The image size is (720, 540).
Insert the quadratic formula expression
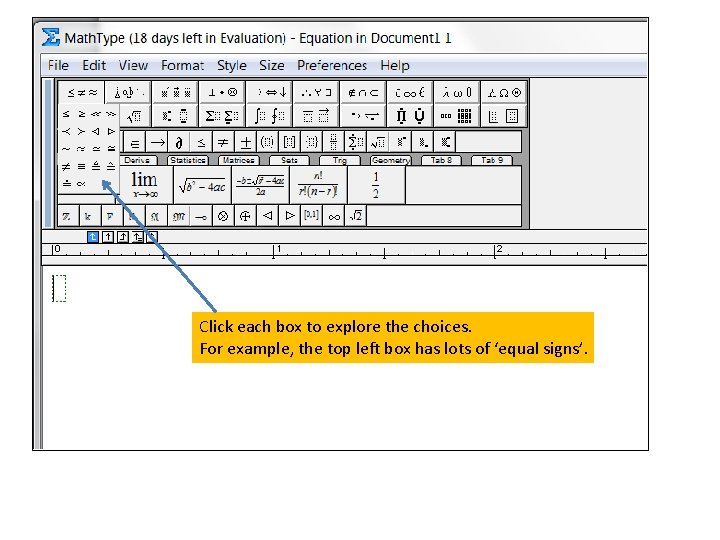tap(260, 185)
